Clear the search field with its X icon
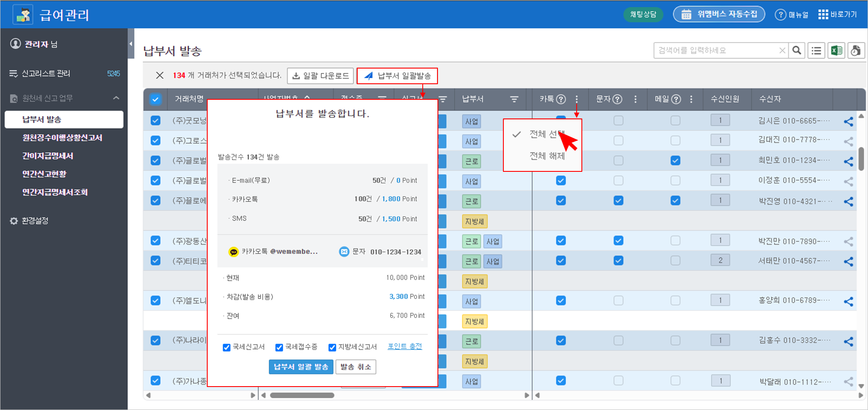 [x=782, y=51]
